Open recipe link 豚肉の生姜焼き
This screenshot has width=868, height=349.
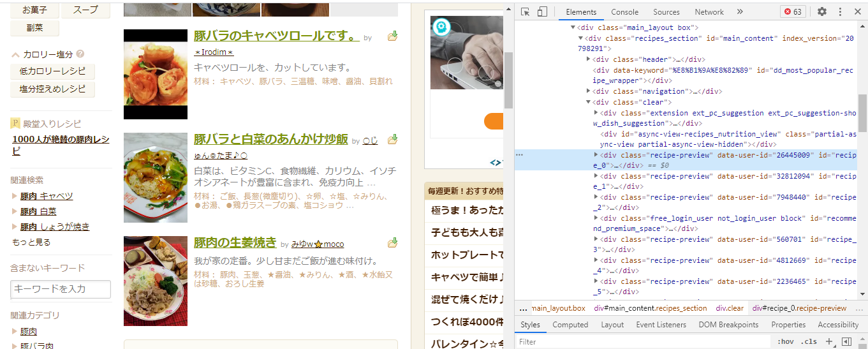coord(235,242)
